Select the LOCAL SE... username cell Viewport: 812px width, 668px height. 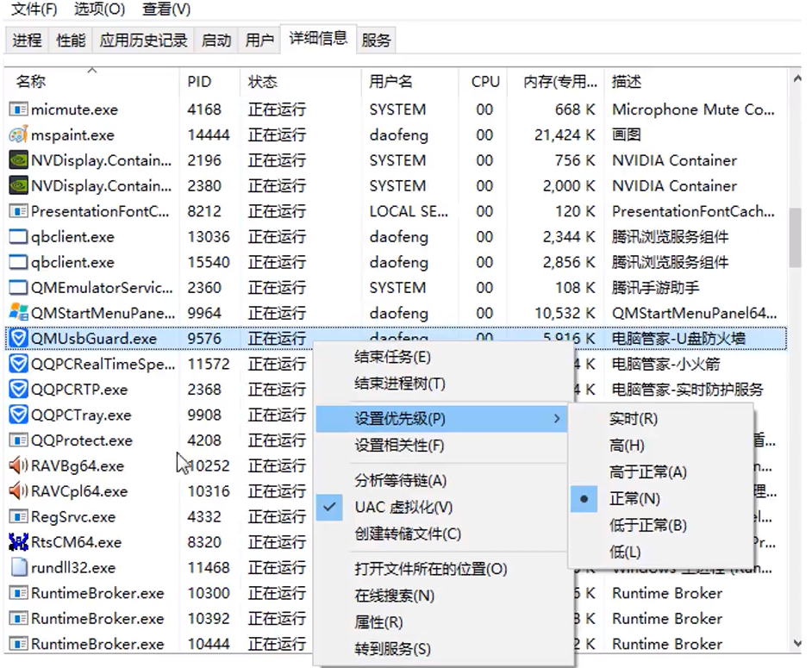(x=409, y=211)
